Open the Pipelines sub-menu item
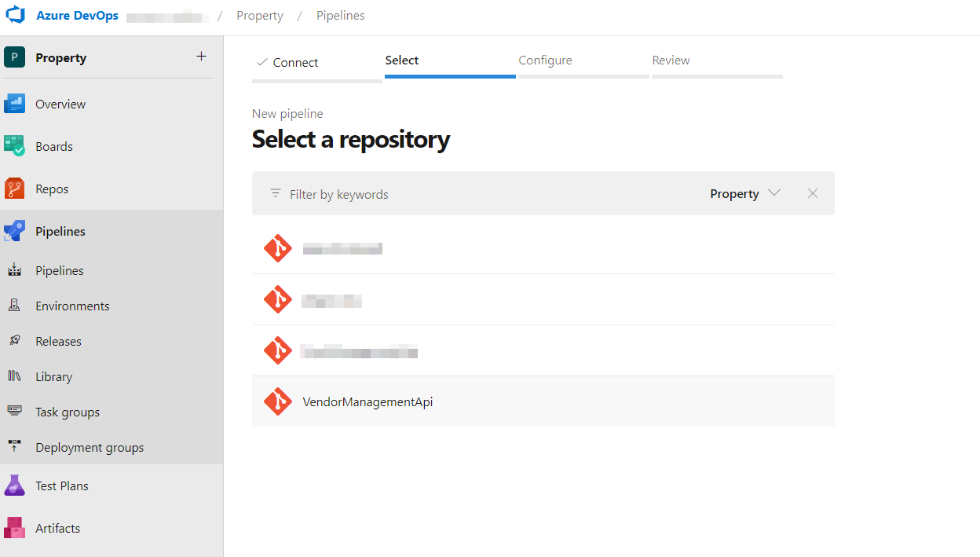Image resolution: width=980 pixels, height=557 pixels. [112, 270]
